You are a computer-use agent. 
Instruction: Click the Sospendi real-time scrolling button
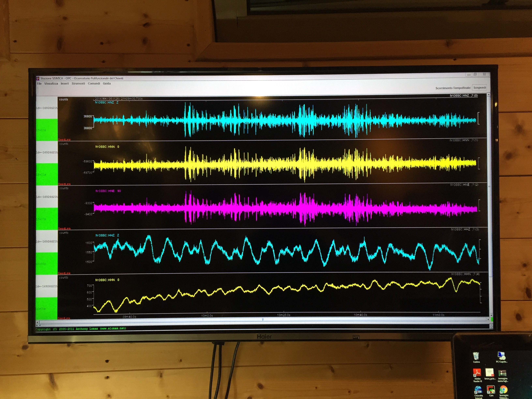[x=480, y=88]
